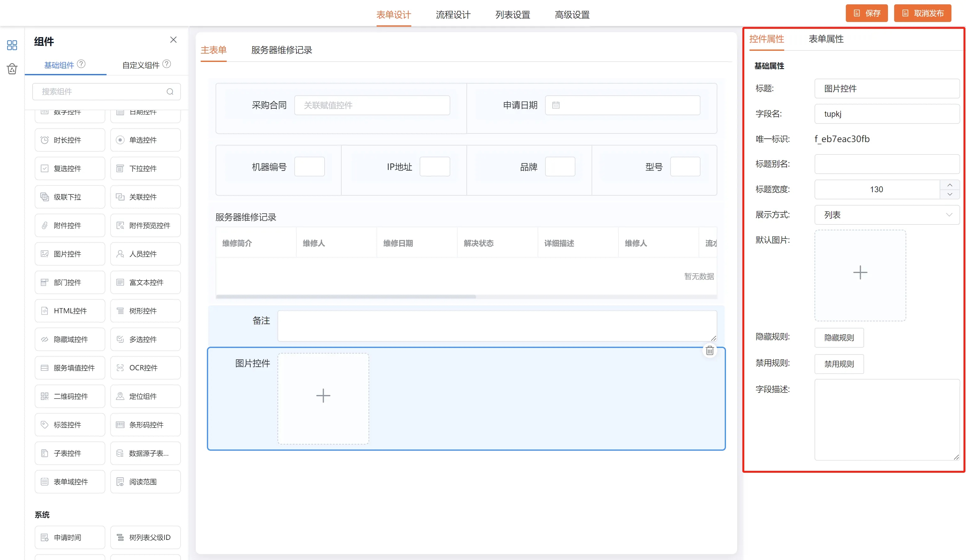This screenshot has width=966, height=560.
Task: Decrease 标题宽度 with down arrow
Action: tap(950, 194)
